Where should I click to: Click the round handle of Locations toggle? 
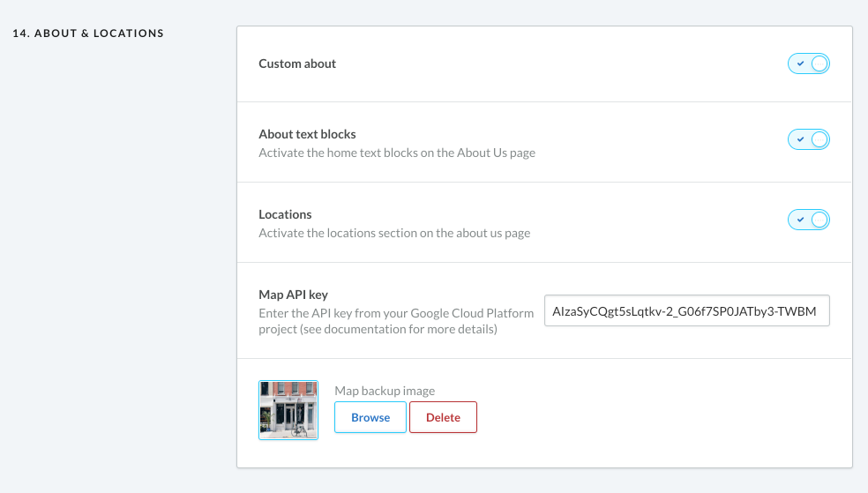[x=819, y=220]
